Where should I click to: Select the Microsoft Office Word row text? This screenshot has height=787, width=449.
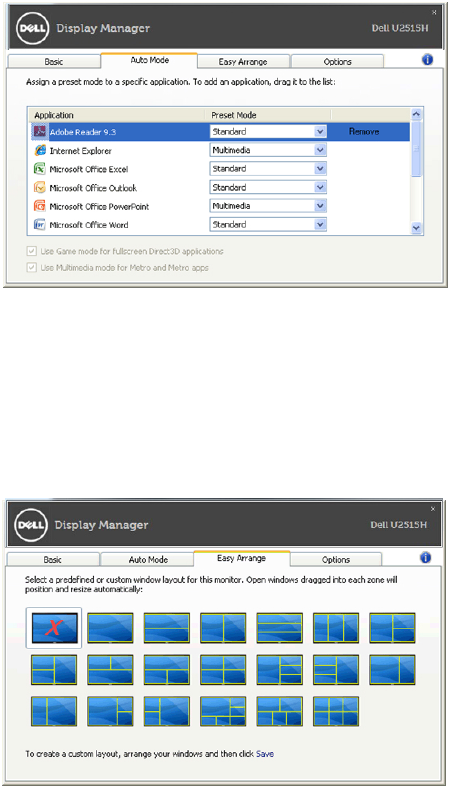pos(89,225)
